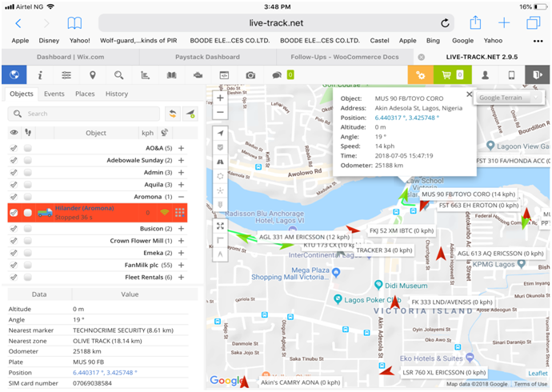Expand the FanMilk plc group

coord(181,265)
